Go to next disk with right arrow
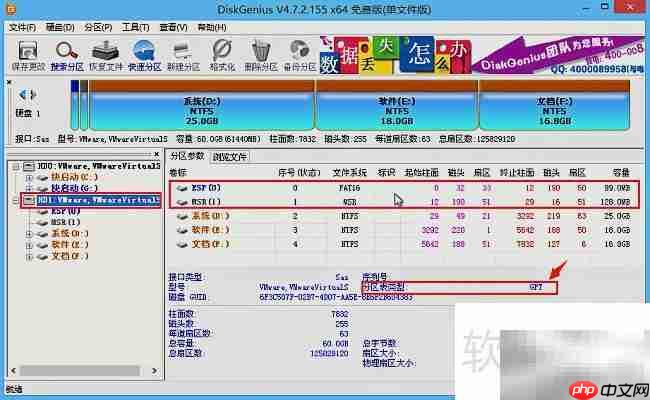 click(33, 95)
